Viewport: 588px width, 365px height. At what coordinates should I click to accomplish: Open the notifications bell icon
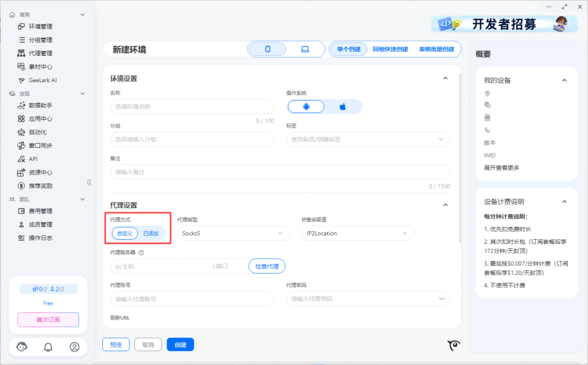pyautogui.click(x=48, y=347)
